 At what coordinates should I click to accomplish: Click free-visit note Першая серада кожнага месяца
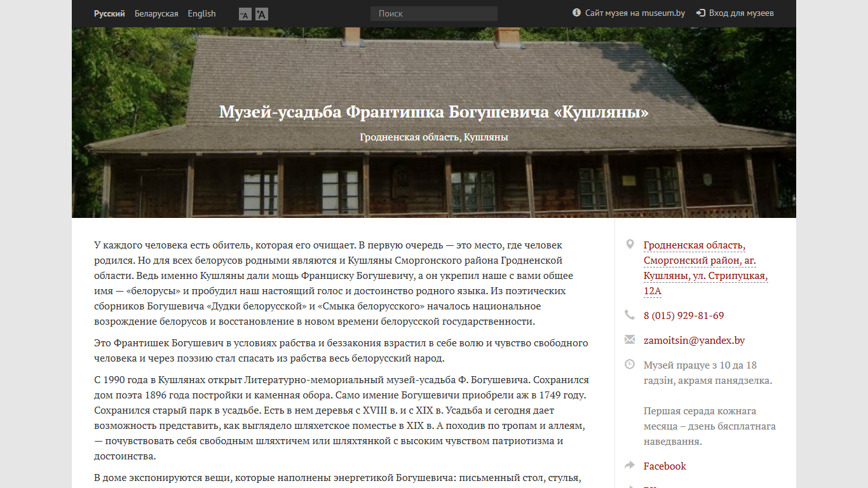tap(710, 426)
